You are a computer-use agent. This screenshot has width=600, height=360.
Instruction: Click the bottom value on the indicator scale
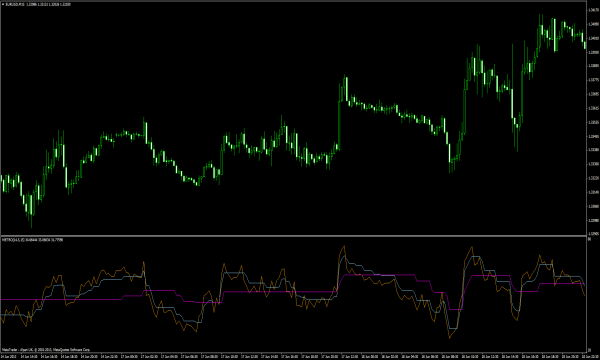[x=590, y=349]
